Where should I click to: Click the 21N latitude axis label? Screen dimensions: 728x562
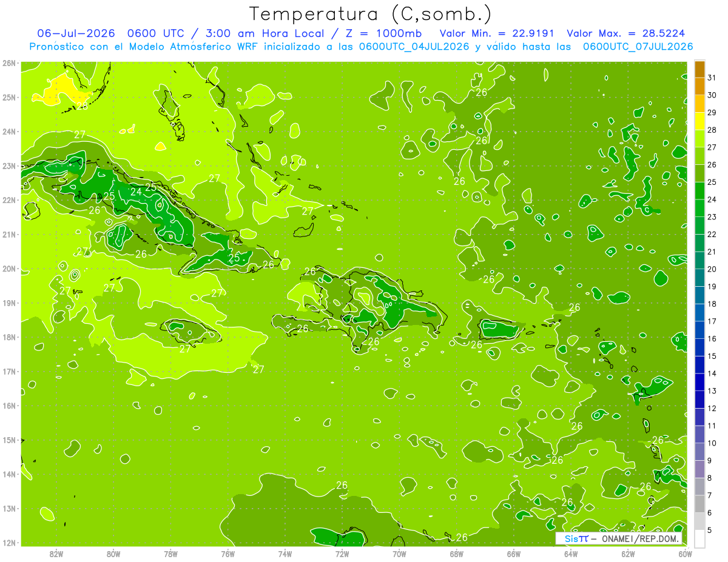coord(8,235)
